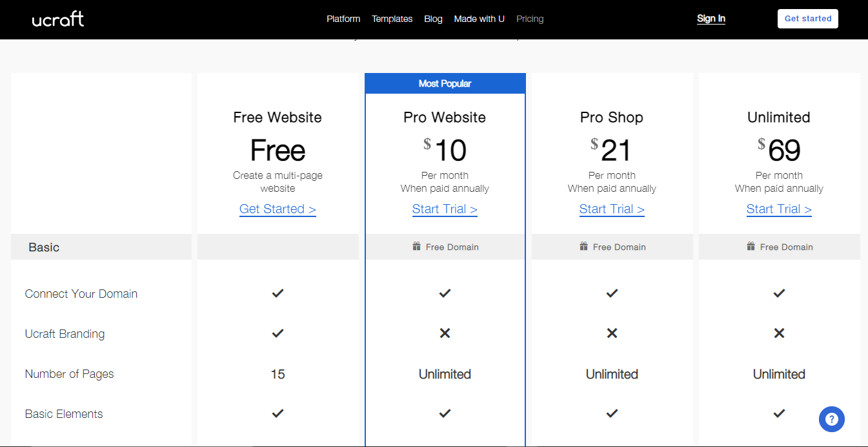Click Connect Your Domain checkmark for Unlimited
The width and height of the screenshot is (868, 447).
click(x=779, y=293)
